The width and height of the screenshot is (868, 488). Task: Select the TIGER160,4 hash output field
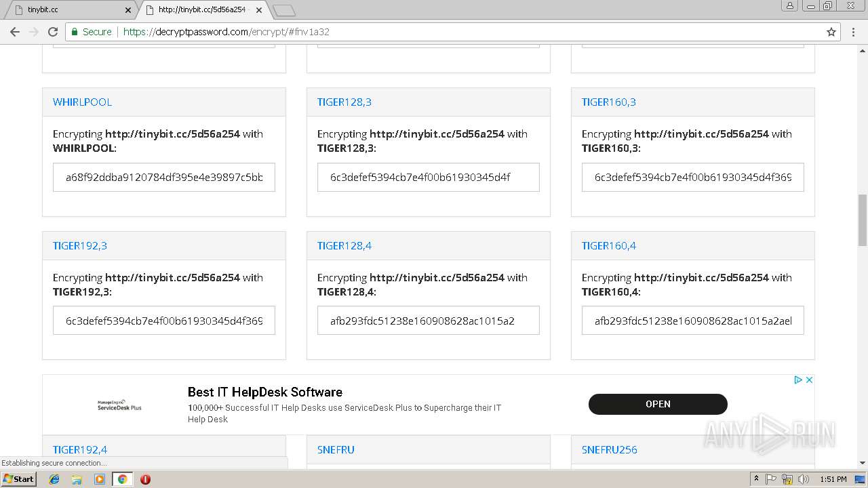click(x=693, y=321)
